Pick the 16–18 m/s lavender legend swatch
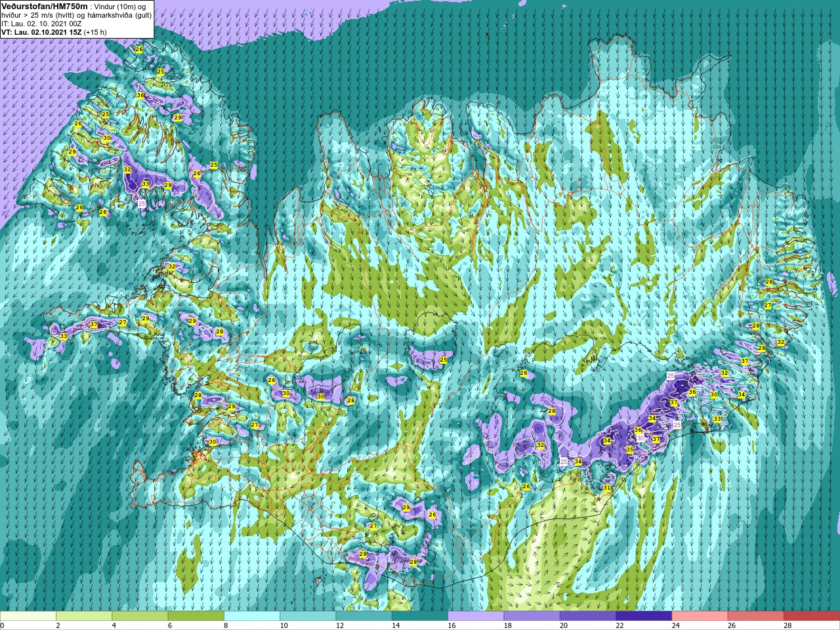This screenshot has height=630, width=840. pos(476,616)
